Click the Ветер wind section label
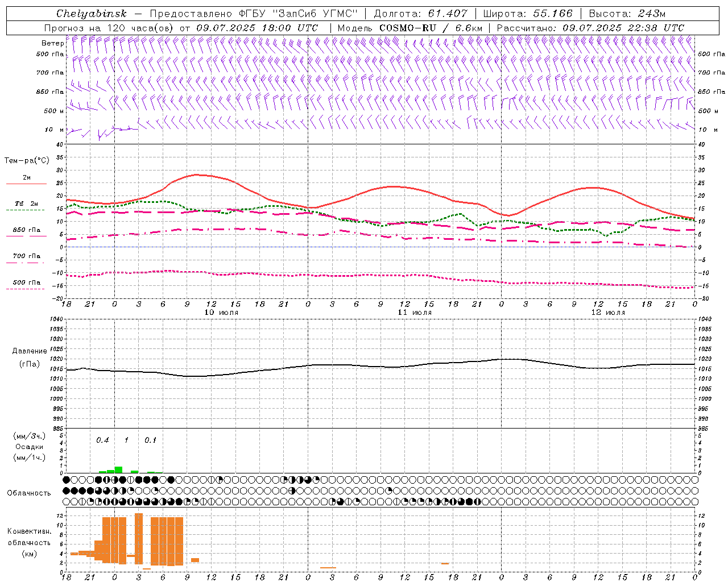 (x=52, y=43)
